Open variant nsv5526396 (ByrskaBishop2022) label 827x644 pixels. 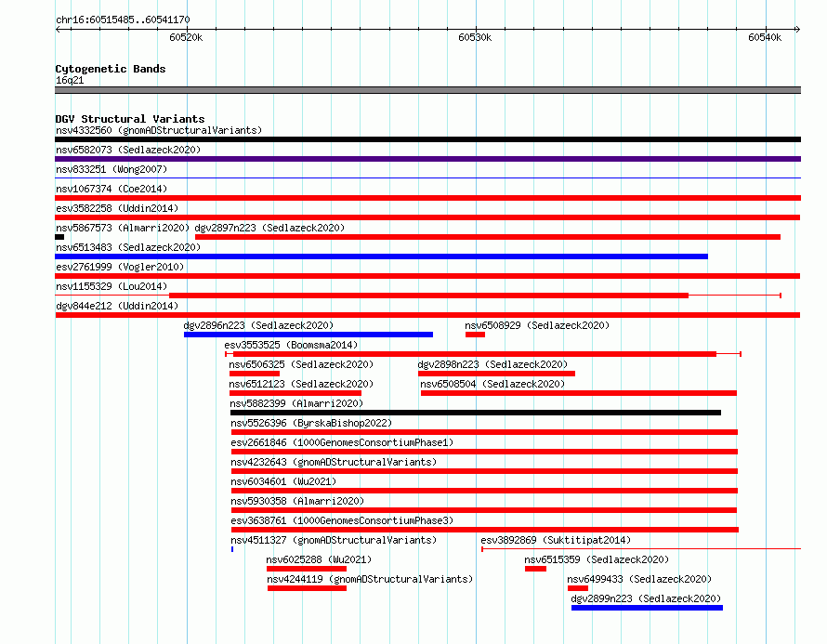311,423
